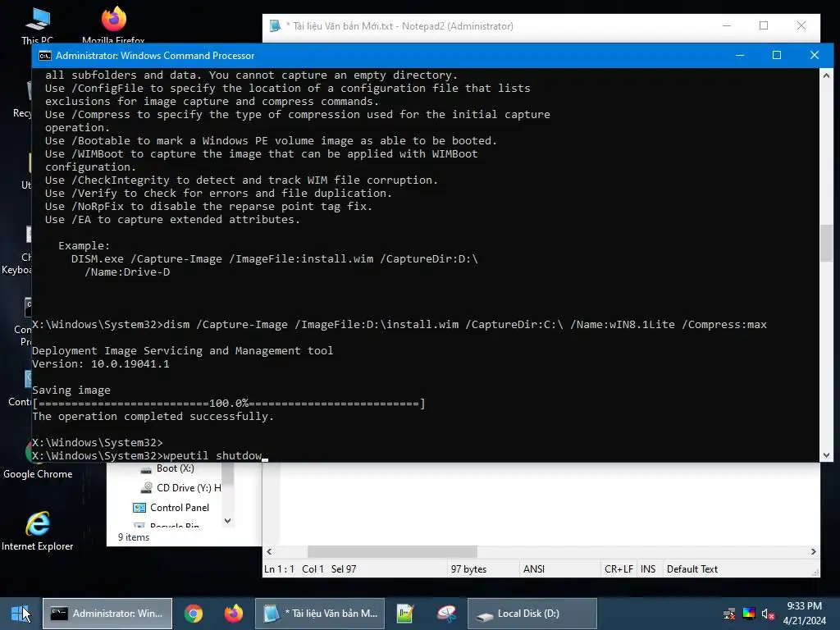Launch Chrome from the taskbar
Screen dimensions: 840x630
pos(194,614)
